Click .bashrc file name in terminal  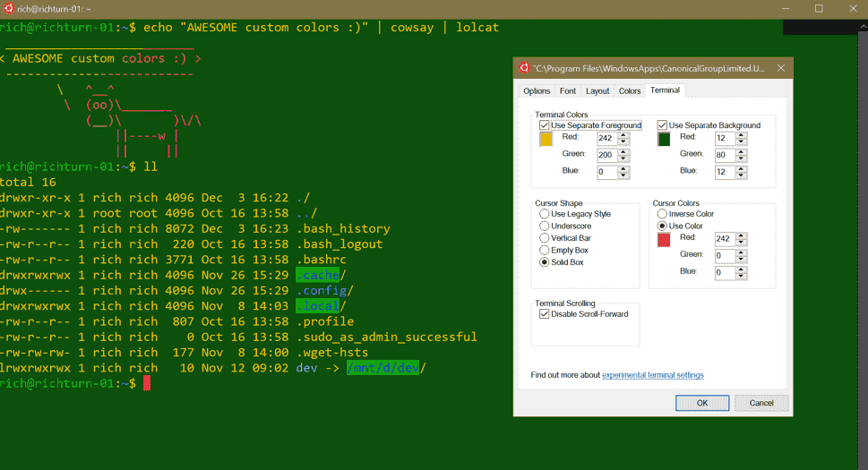[x=321, y=260]
